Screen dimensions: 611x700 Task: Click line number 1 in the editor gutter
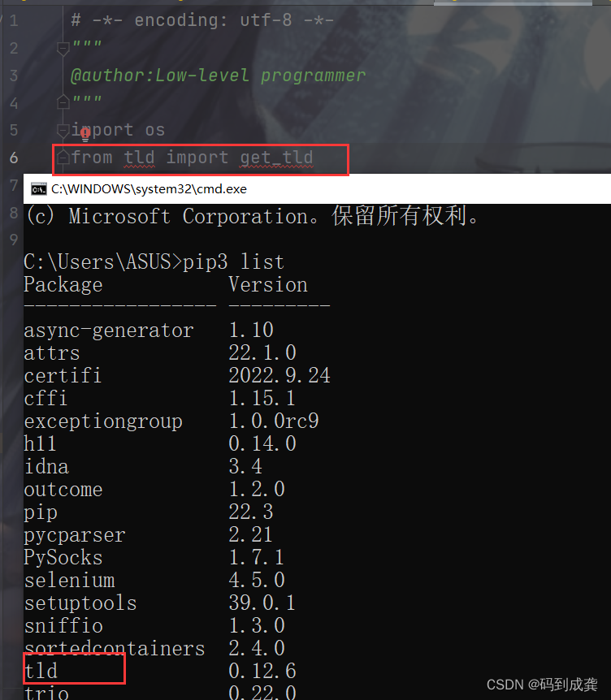pos(14,20)
